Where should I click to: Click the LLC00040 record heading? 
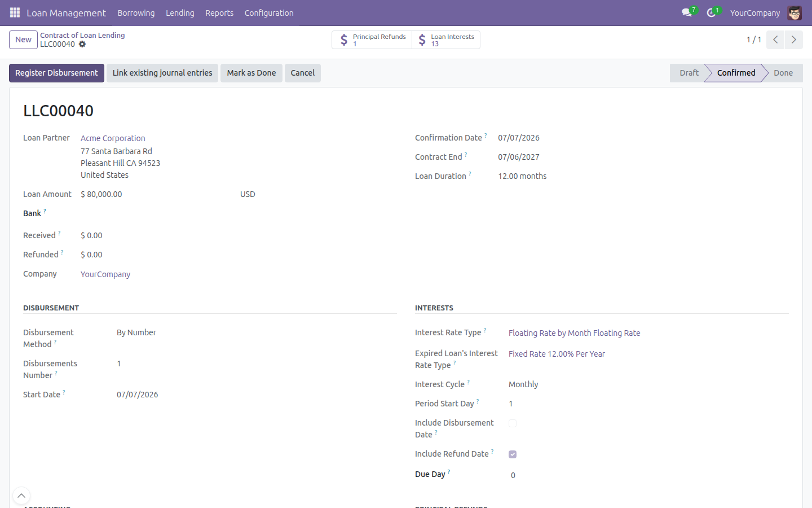tap(59, 111)
